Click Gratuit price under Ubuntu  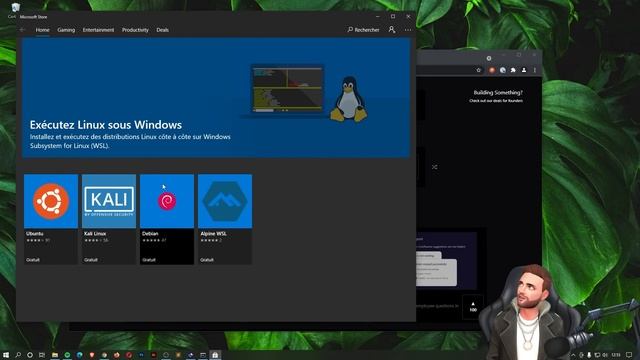tap(33, 260)
